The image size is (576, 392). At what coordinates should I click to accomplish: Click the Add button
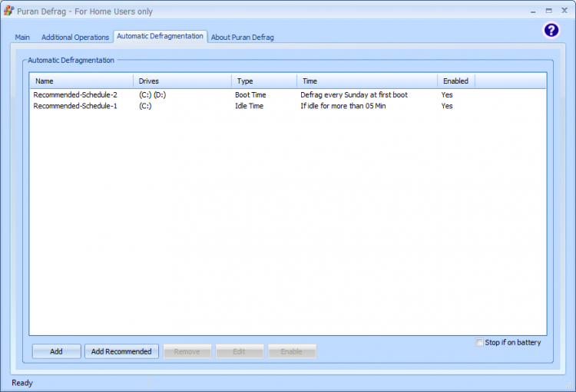56,351
